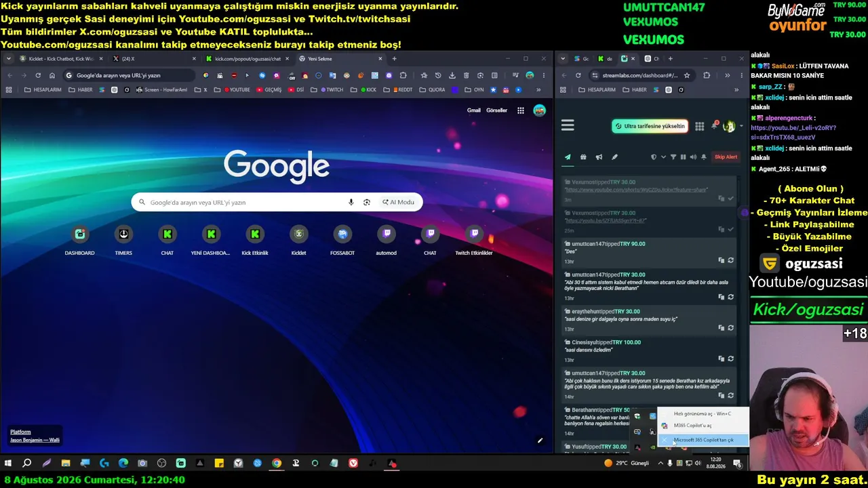The height and width of the screenshot is (488, 868).
Task: Search by image with Google Lens icon
Action: [x=367, y=202]
